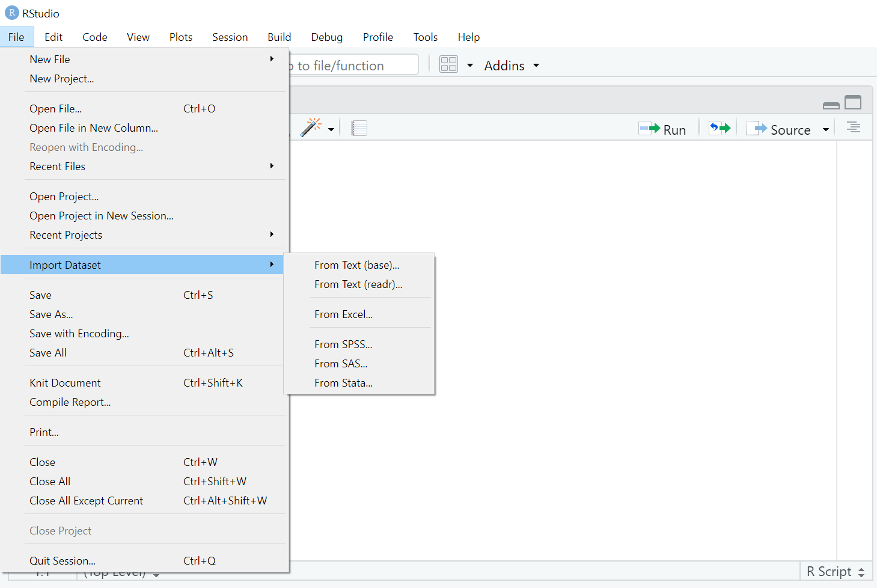The width and height of the screenshot is (877, 588).
Task: Expand the code tools wand dropdown arrow
Action: pyautogui.click(x=331, y=129)
